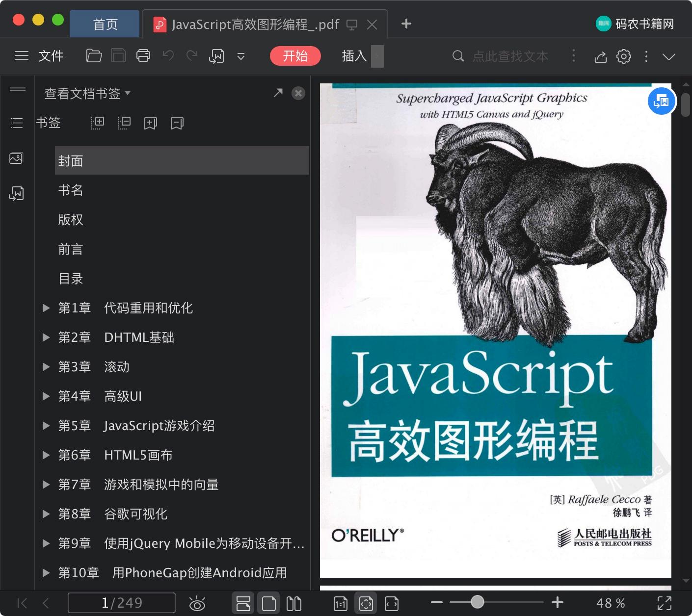Click the sidebar convert-to-Word icon
692x616 pixels.
pos(16,194)
